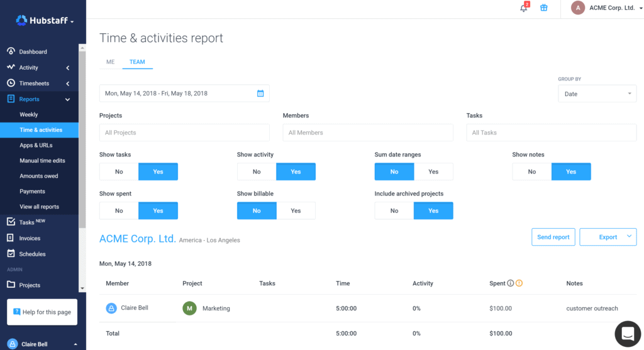Click the Hubstaff logo icon
The height and width of the screenshot is (350, 644).
point(21,20)
